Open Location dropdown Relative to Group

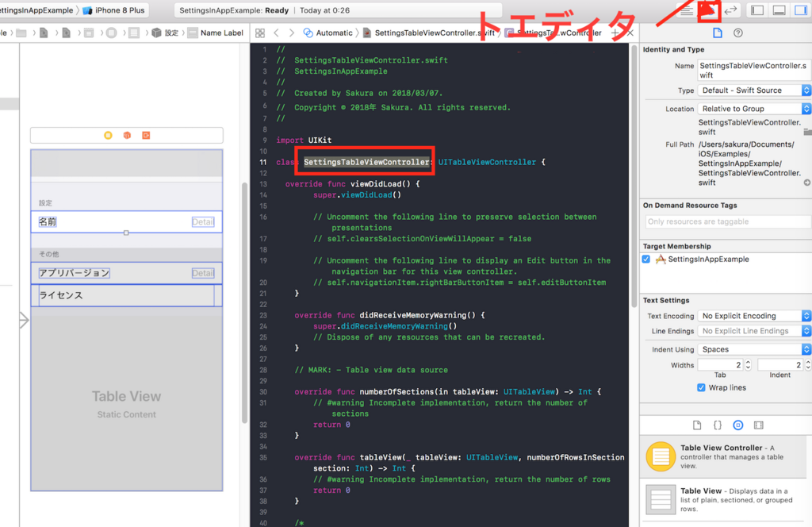click(754, 109)
